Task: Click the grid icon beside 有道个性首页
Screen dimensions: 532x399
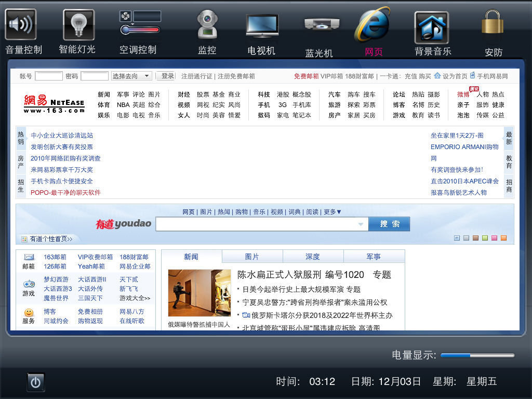Action: tap(24, 239)
